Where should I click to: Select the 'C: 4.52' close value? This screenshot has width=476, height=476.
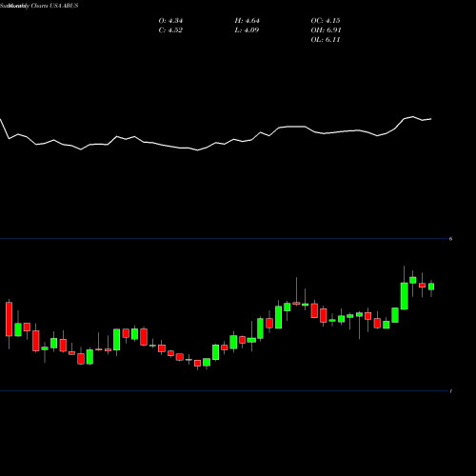pos(170,30)
